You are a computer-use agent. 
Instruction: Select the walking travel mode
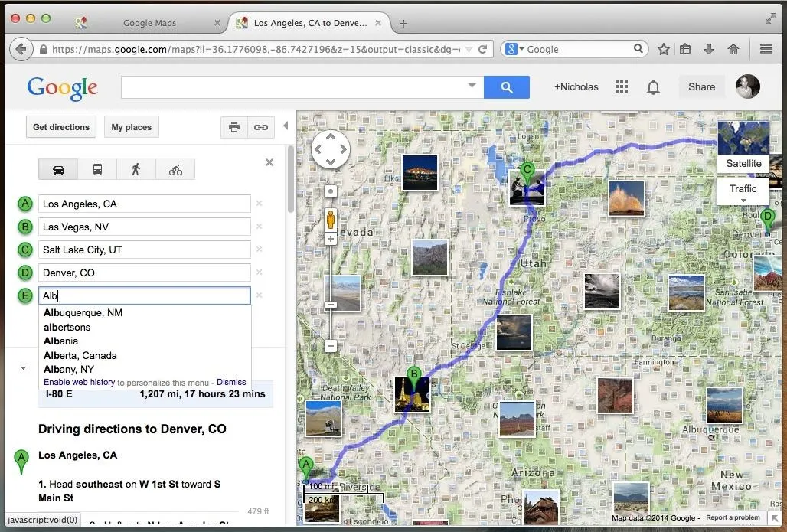pos(136,170)
